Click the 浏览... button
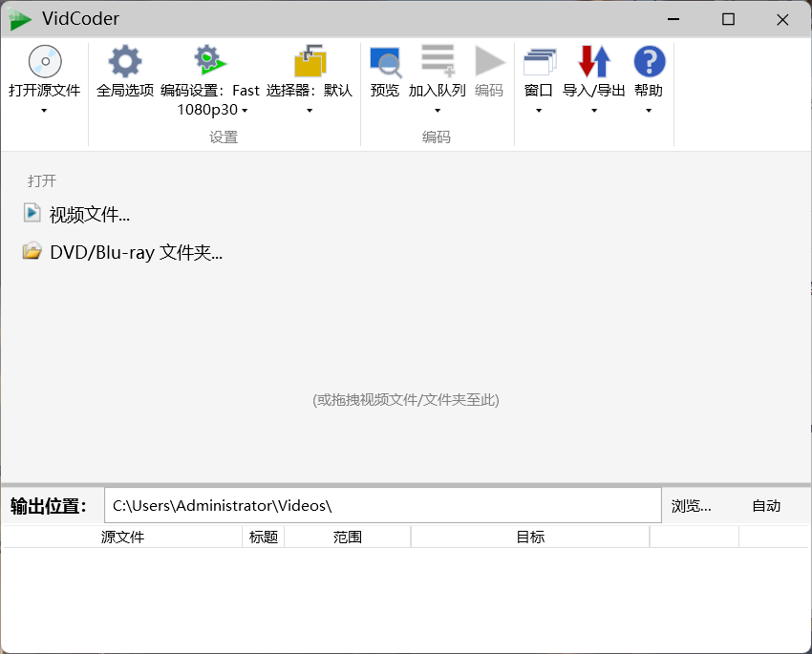 click(691, 505)
